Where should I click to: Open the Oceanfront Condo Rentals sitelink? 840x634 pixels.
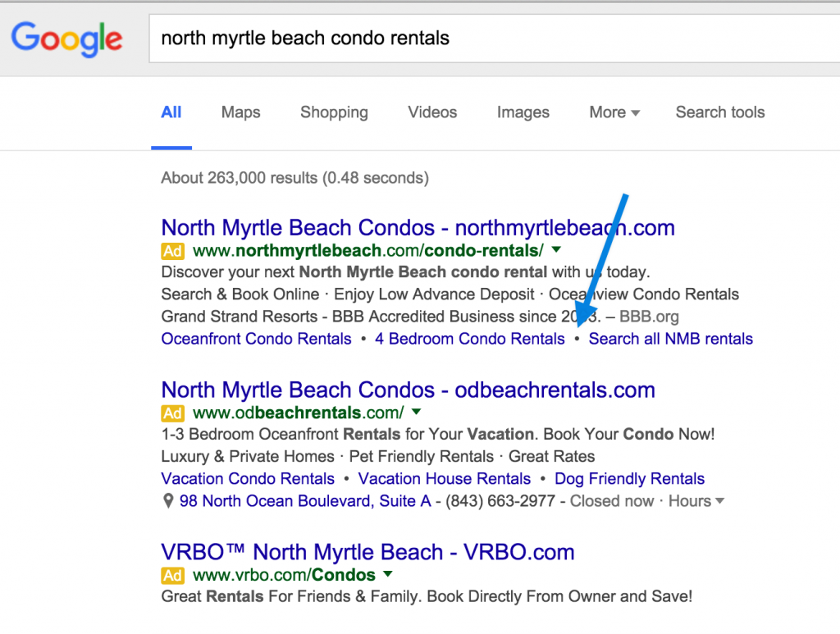pyautogui.click(x=256, y=338)
